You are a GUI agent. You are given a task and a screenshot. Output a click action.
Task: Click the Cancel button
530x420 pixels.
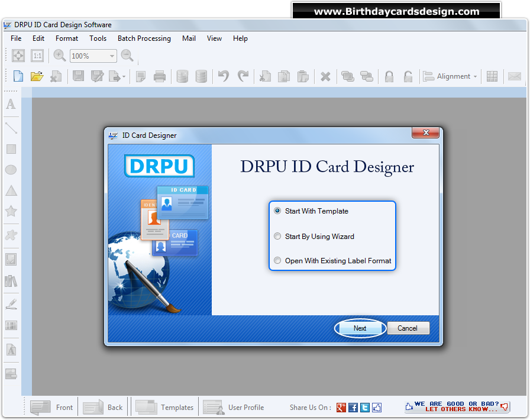[x=408, y=328]
